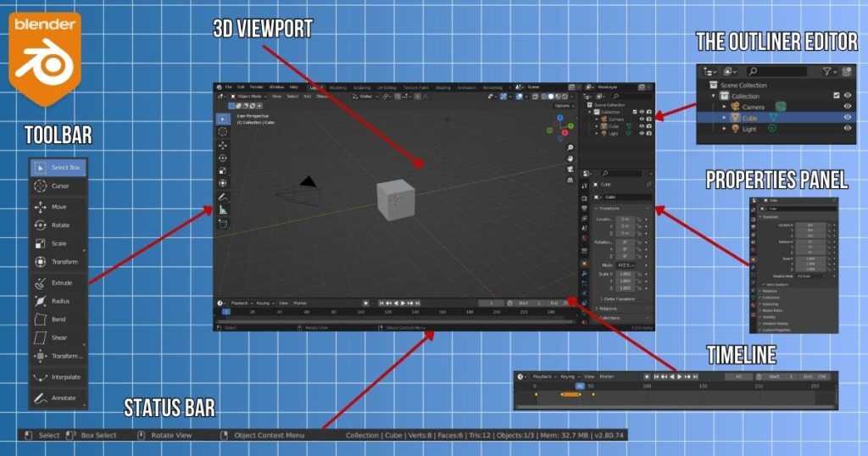Activate the Rotate tool in enlarged toolbar
This screenshot has width=868, height=456.
pos(58,225)
